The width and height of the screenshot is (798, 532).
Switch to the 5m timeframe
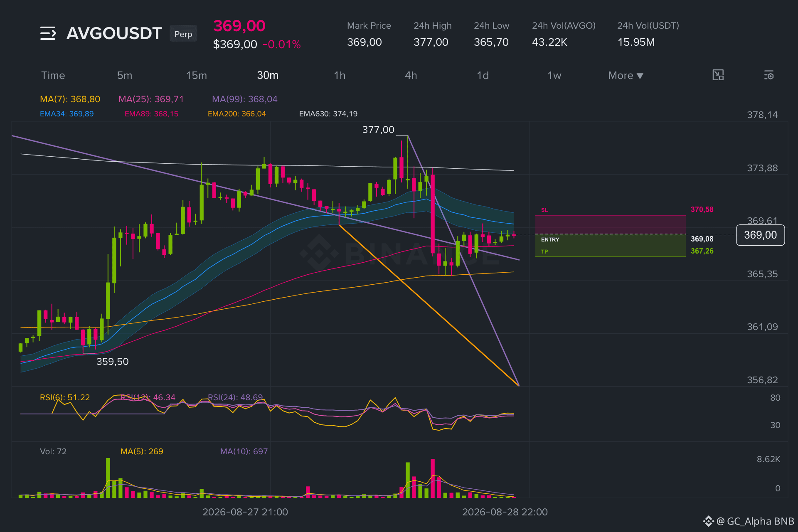[x=125, y=75]
